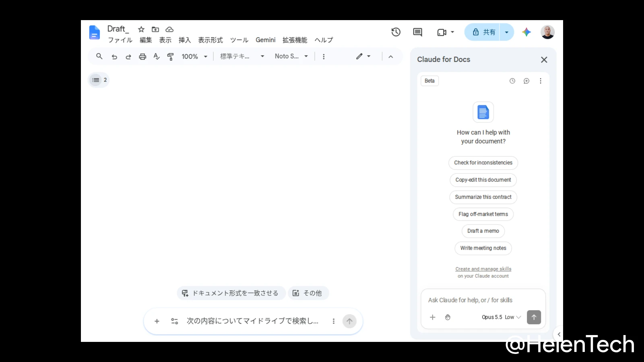Image resolution: width=644 pixels, height=362 pixels.
Task: Expand video call options arrow
Action: tap(452, 32)
